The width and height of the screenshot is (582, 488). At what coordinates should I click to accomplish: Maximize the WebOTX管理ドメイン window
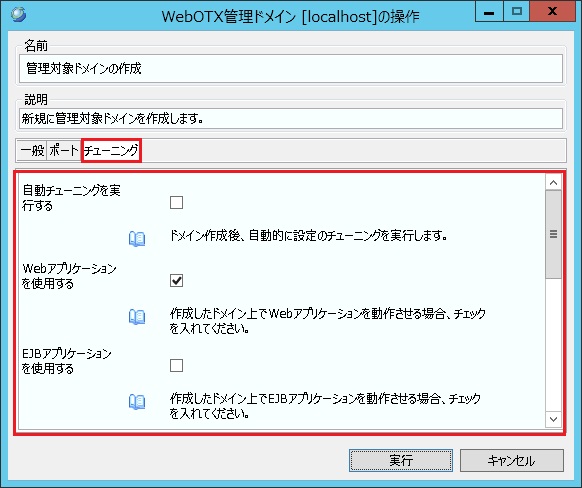click(517, 12)
